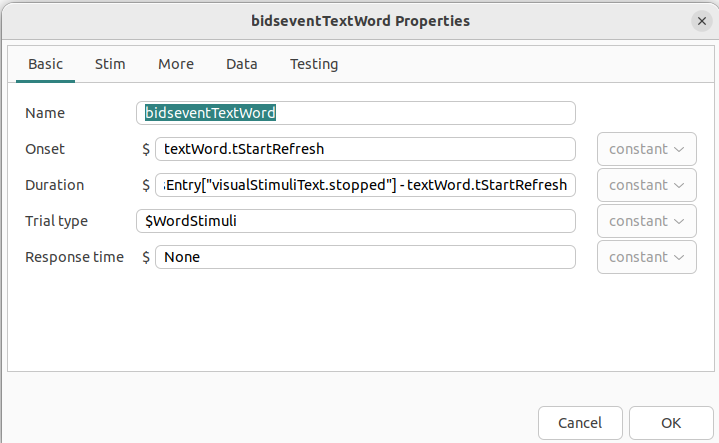Open the Response time constant dropdown
Image resolution: width=719 pixels, height=443 pixels.
[647, 257]
